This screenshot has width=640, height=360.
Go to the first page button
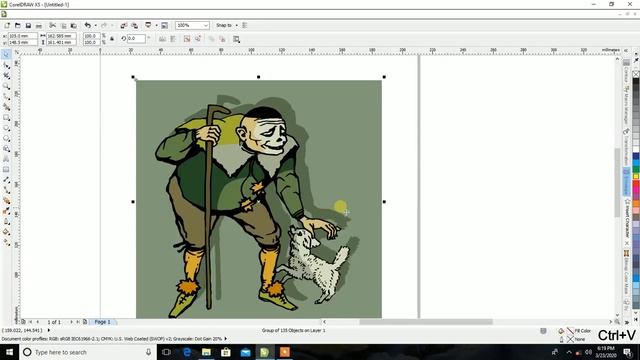pos(30,322)
